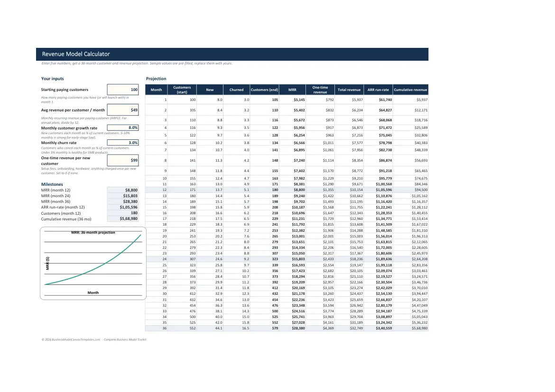This screenshot has width=555, height=392.
Task: Click the ARR run-rate cell $91,218
Action: [x=378, y=171]
